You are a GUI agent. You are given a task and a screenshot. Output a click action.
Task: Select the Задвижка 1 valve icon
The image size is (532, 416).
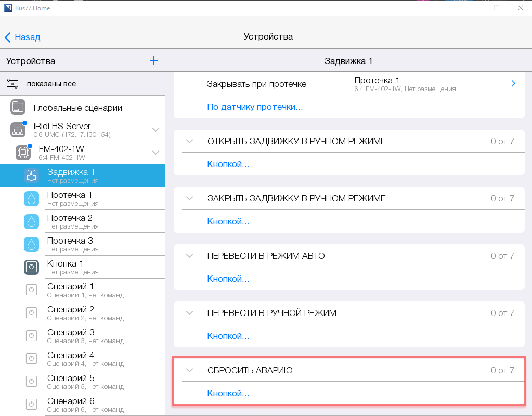click(x=32, y=176)
